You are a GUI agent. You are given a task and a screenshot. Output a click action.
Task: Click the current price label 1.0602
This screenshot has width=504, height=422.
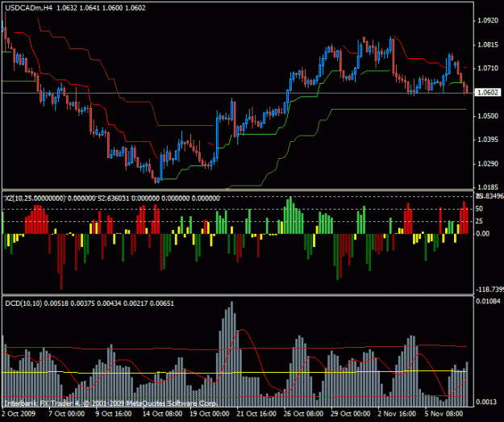[487, 93]
